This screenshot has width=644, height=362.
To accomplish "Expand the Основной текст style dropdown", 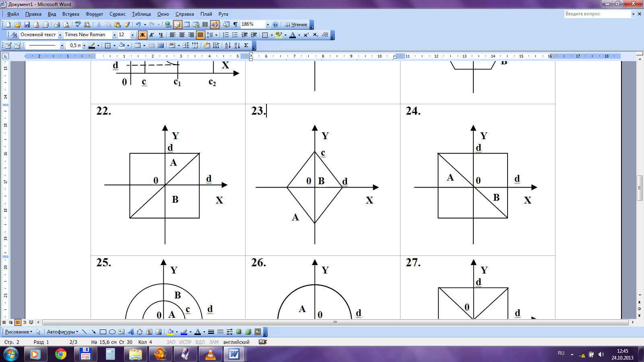I will tap(60, 35).
